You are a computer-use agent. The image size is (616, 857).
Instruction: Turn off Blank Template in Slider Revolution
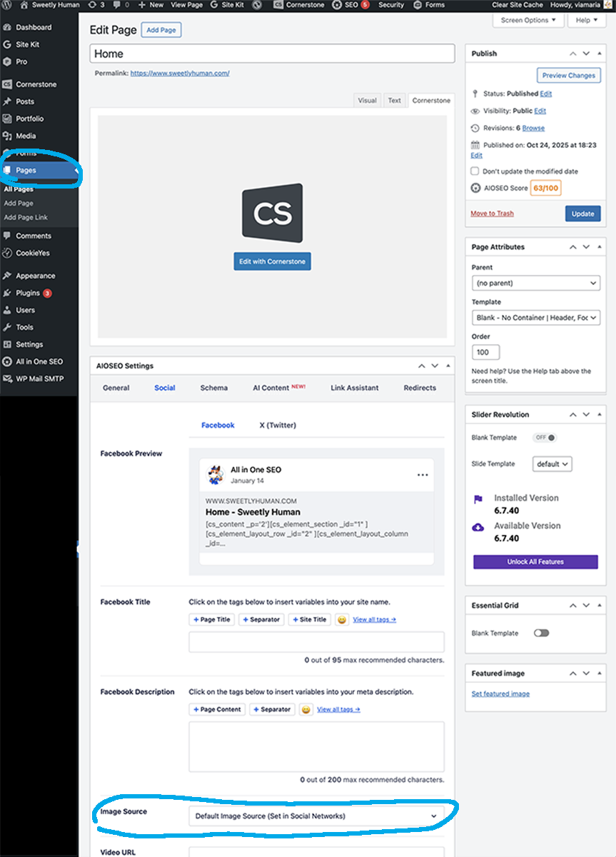tap(544, 437)
